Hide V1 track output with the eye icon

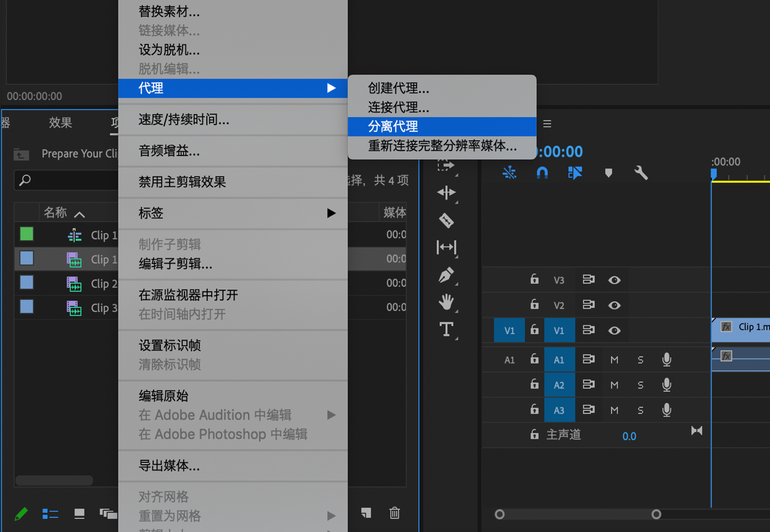tap(614, 330)
